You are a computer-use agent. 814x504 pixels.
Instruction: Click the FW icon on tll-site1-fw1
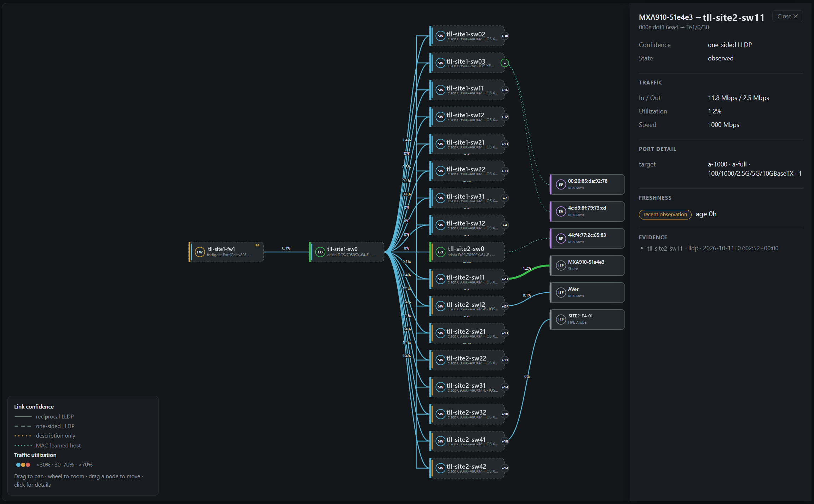[x=200, y=252]
